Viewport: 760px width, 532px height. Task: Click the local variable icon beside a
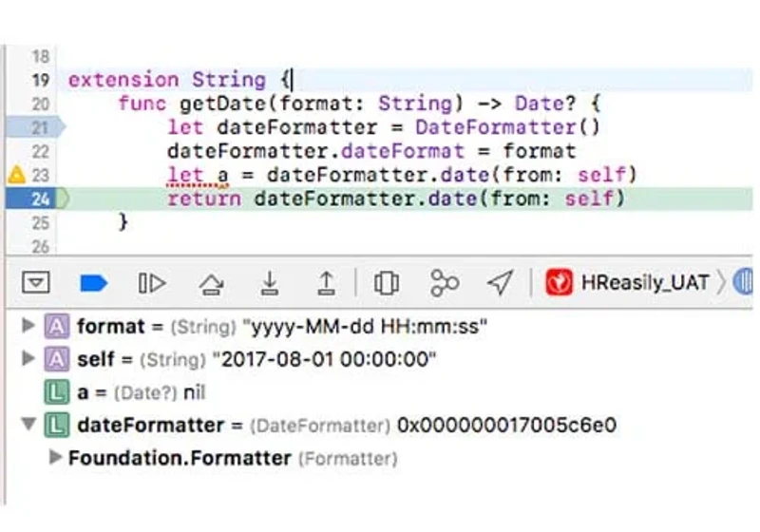pyautogui.click(x=57, y=392)
